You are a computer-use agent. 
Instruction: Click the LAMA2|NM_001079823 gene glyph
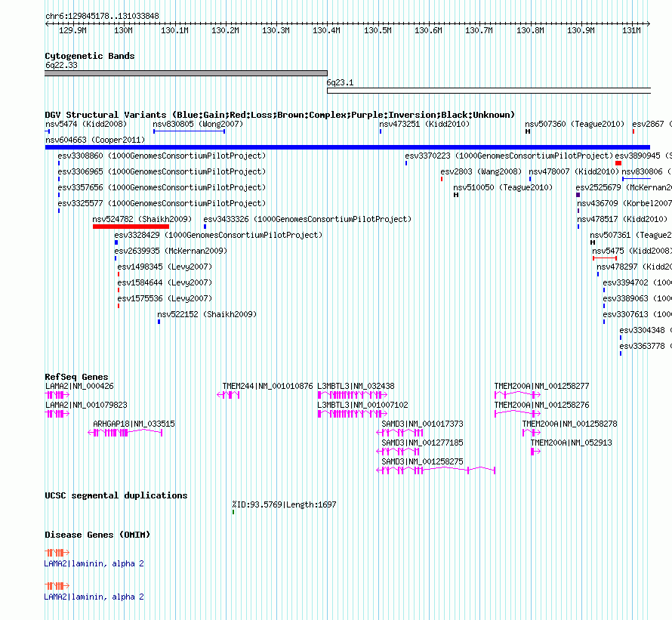tap(57, 414)
